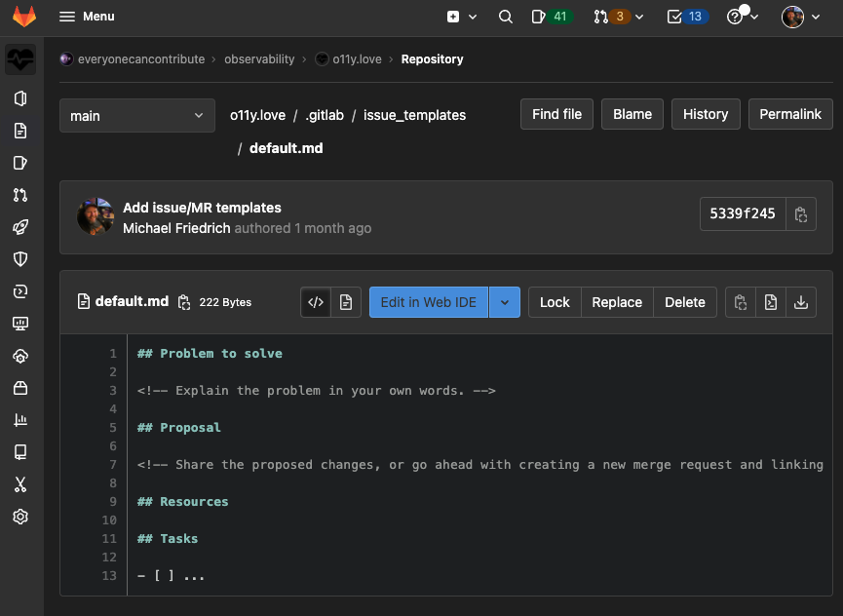Image resolution: width=843 pixels, height=616 pixels.
Task: Open Project information in the sidebar
Action: pyautogui.click(x=20, y=98)
